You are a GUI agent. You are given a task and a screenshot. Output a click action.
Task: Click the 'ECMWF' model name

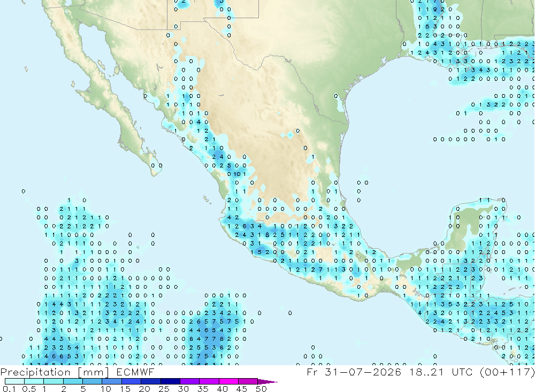[135, 372]
